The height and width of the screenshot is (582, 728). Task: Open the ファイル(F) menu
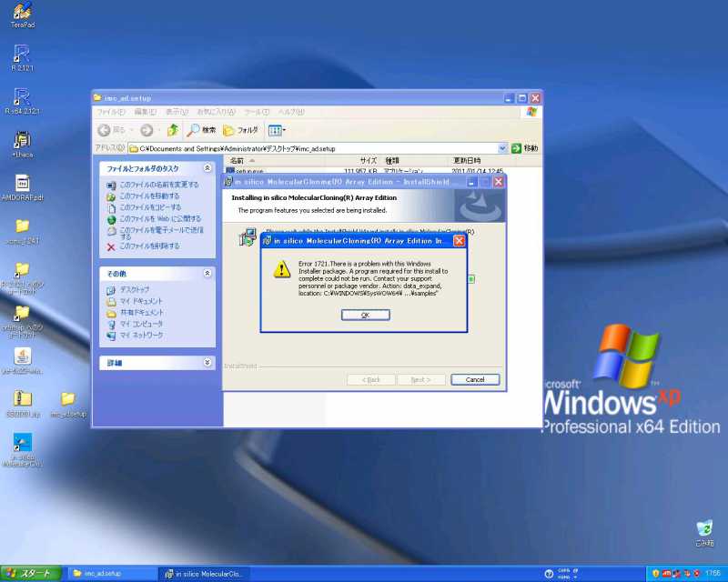click(x=111, y=112)
